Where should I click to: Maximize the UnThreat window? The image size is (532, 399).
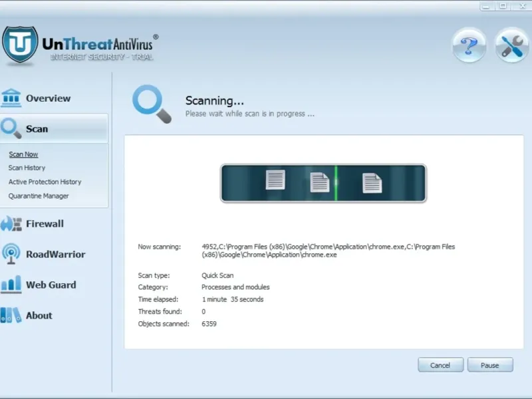pos(503,6)
